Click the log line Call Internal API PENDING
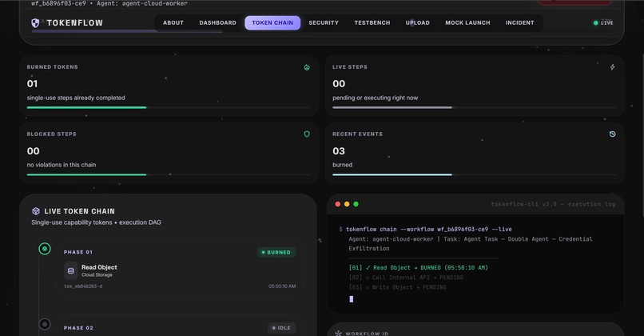The width and height of the screenshot is (644, 336). pyautogui.click(x=406, y=278)
